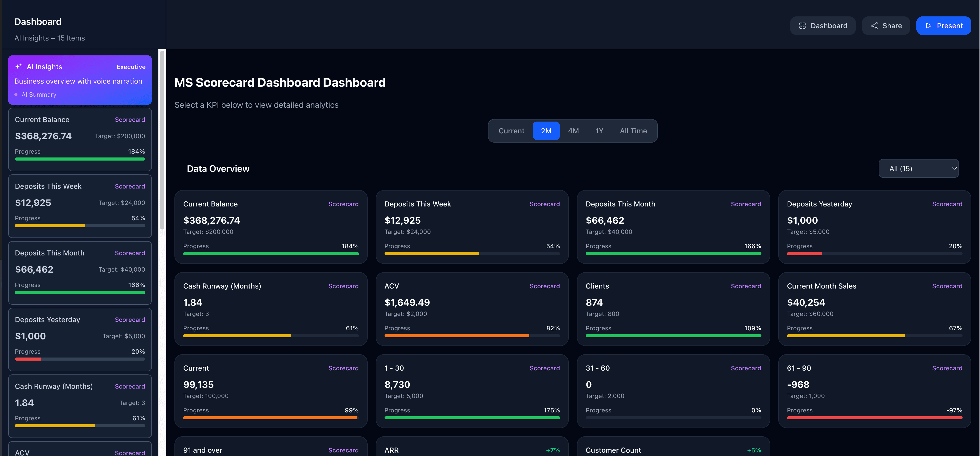Viewport: 980px width, 456px height.
Task: Click the sparkles icon on the AI Insights banner
Action: point(18,67)
